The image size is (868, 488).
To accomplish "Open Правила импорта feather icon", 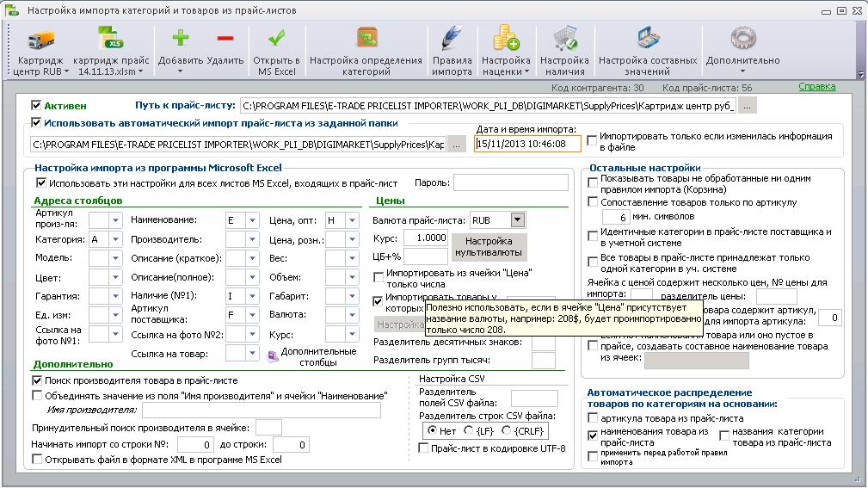I will [452, 39].
